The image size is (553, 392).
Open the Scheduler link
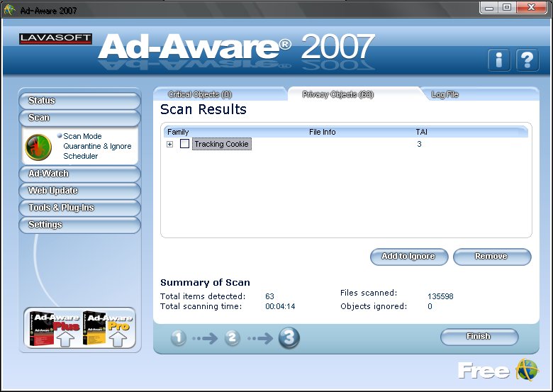80,156
